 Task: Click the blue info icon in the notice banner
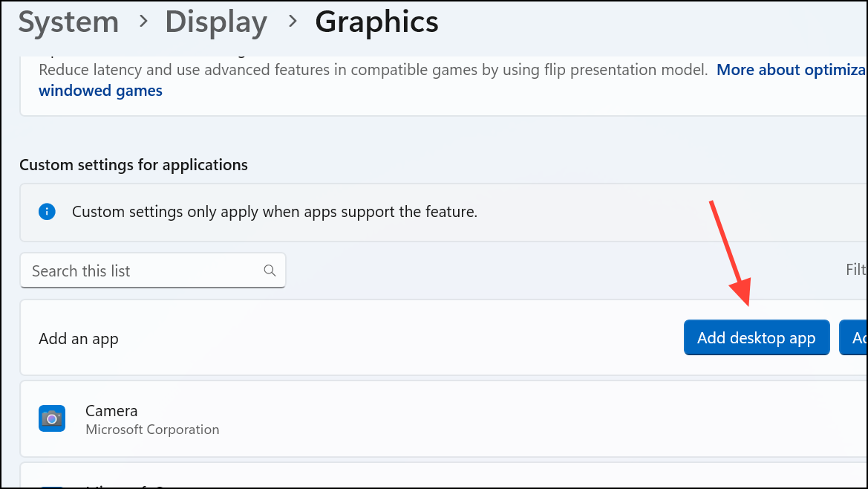(x=47, y=212)
